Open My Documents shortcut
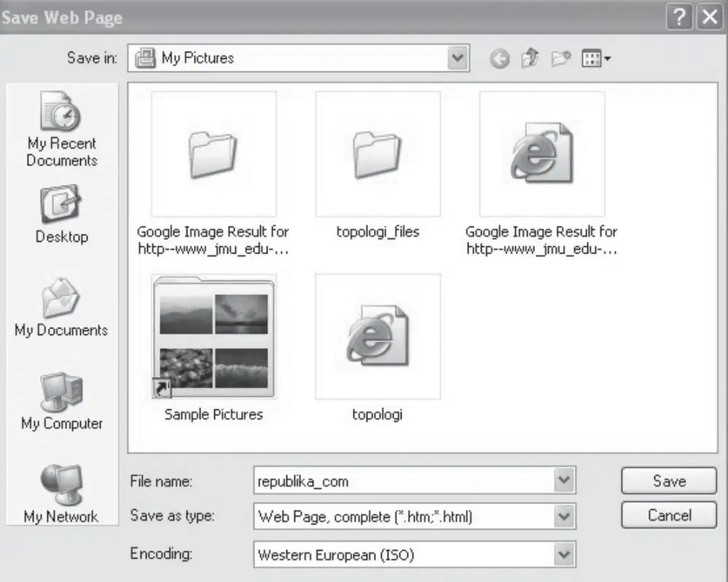 coord(61,307)
